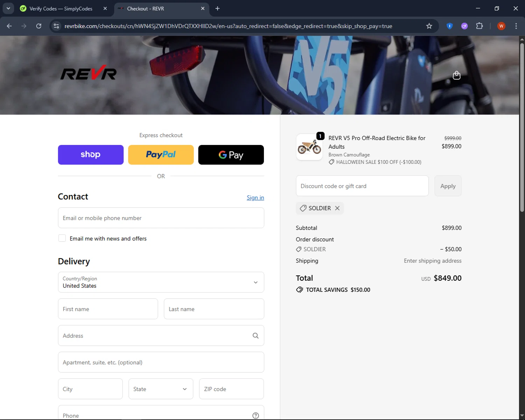Viewport: 525px width, 420px height.
Task: Close the Checkout - REVR tab
Action: 203,8
